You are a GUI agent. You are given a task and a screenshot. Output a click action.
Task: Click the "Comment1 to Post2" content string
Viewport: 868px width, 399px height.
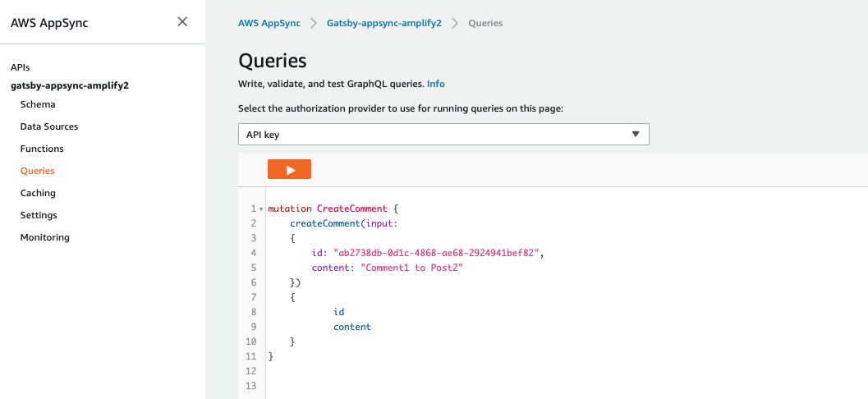tap(412, 268)
